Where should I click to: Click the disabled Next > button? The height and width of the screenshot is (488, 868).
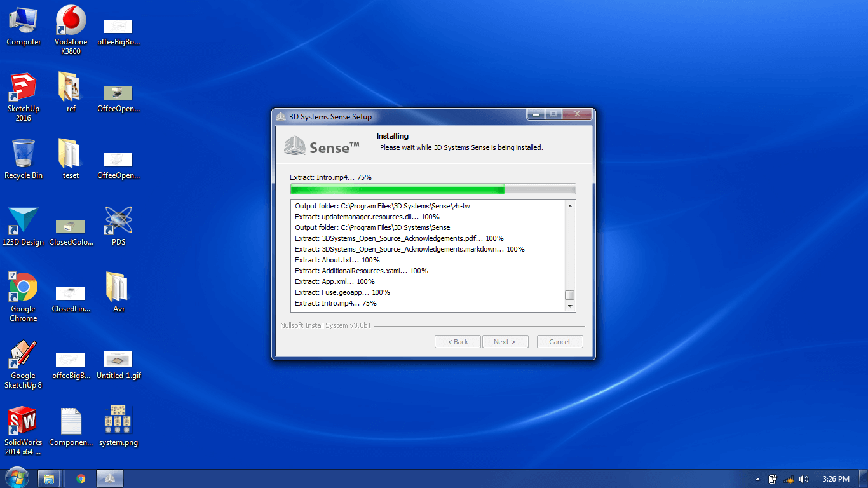pos(505,342)
